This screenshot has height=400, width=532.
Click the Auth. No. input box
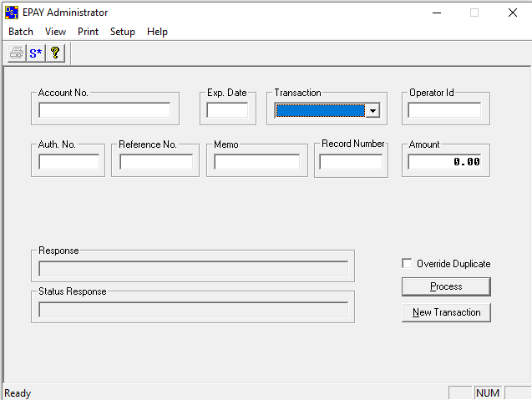[x=68, y=162]
